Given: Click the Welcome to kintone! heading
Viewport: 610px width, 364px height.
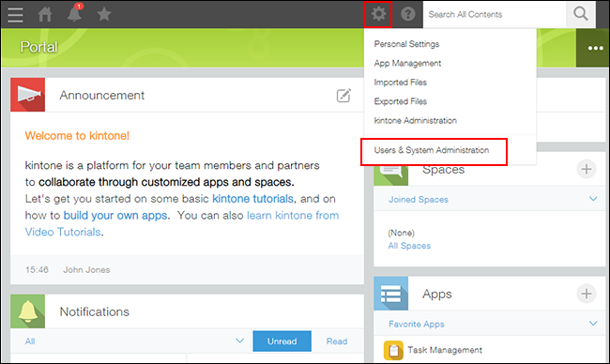Looking at the screenshot, I should click(x=77, y=136).
